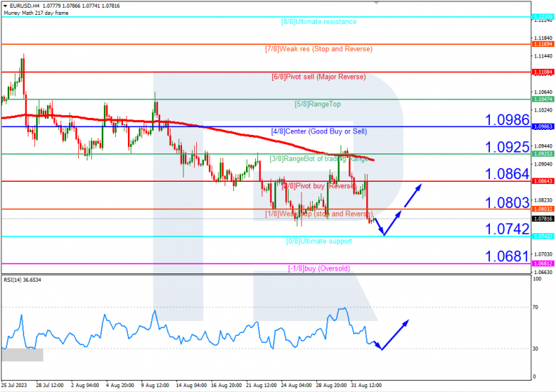
Task: Click the large 1.0864 price annotation
Action: (507, 174)
